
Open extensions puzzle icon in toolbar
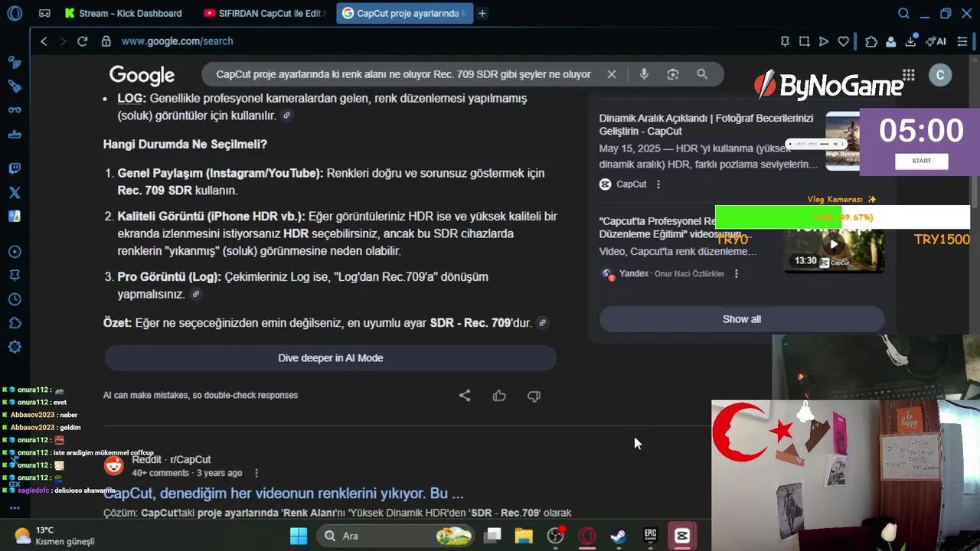(871, 41)
